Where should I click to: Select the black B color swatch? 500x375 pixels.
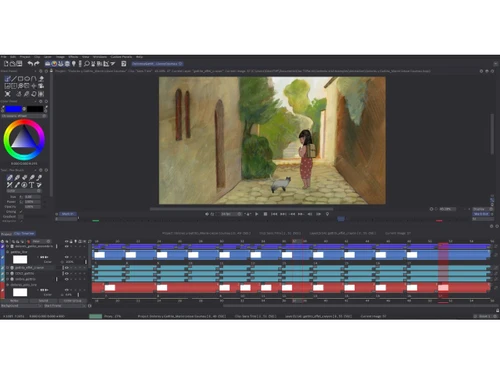click(x=35, y=109)
